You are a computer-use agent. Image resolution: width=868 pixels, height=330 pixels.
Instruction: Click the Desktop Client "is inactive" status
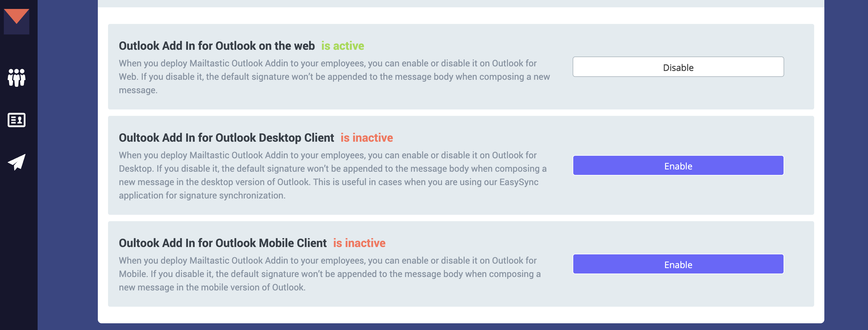click(366, 138)
